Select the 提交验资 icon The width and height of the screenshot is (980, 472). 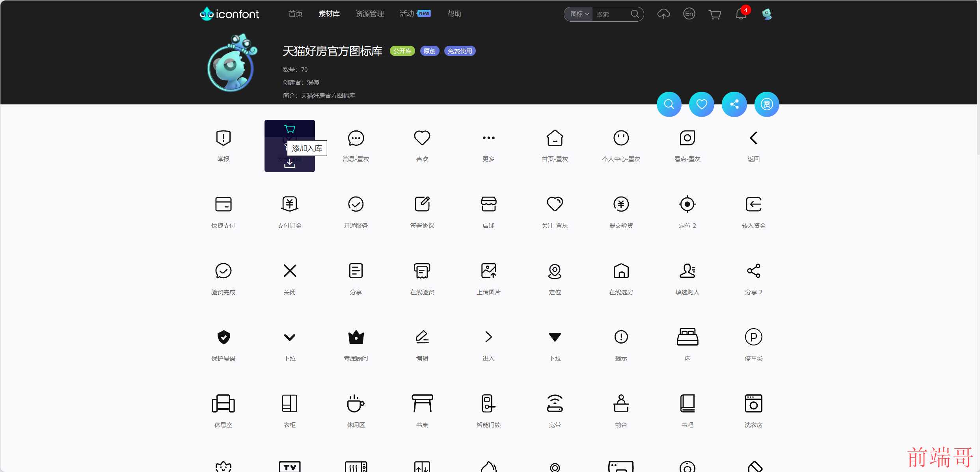[x=621, y=204]
